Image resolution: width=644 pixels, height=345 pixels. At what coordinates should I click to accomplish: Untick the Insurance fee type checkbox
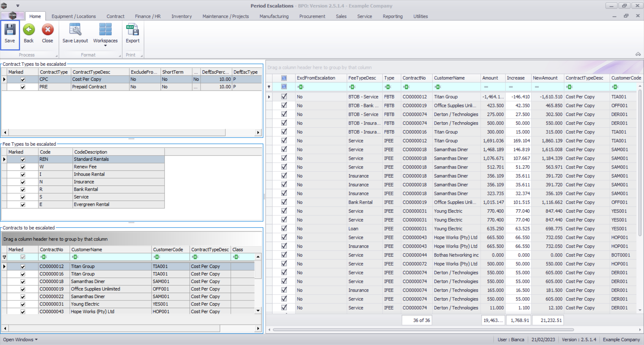[23, 182]
